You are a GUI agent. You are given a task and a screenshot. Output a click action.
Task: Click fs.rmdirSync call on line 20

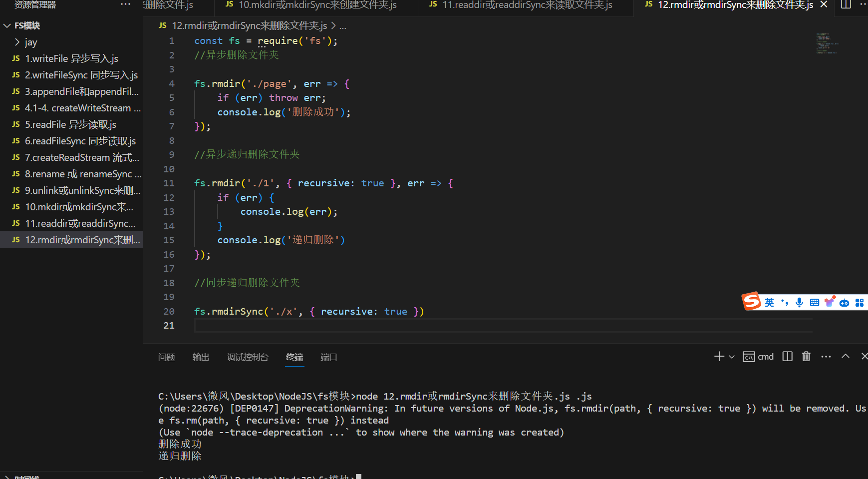309,312
